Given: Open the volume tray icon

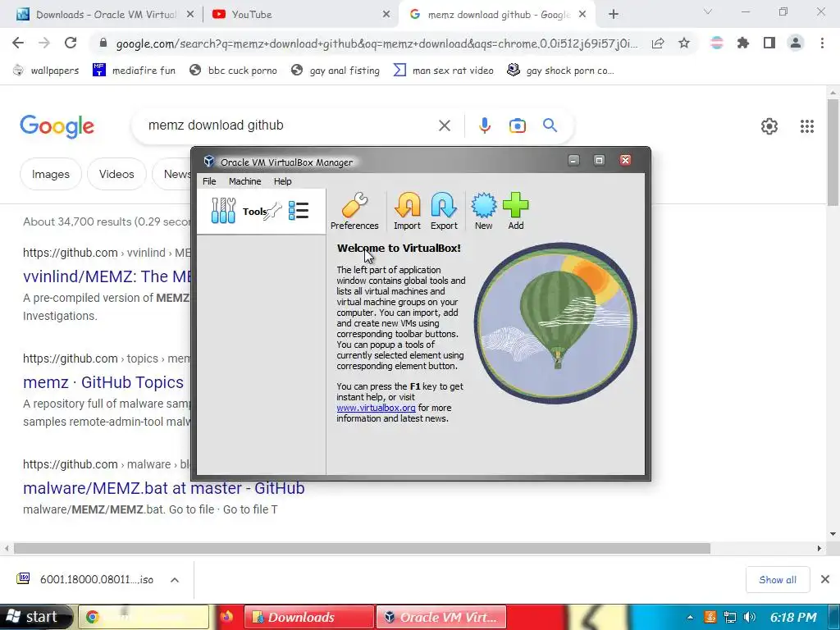Looking at the screenshot, I should point(750,617).
